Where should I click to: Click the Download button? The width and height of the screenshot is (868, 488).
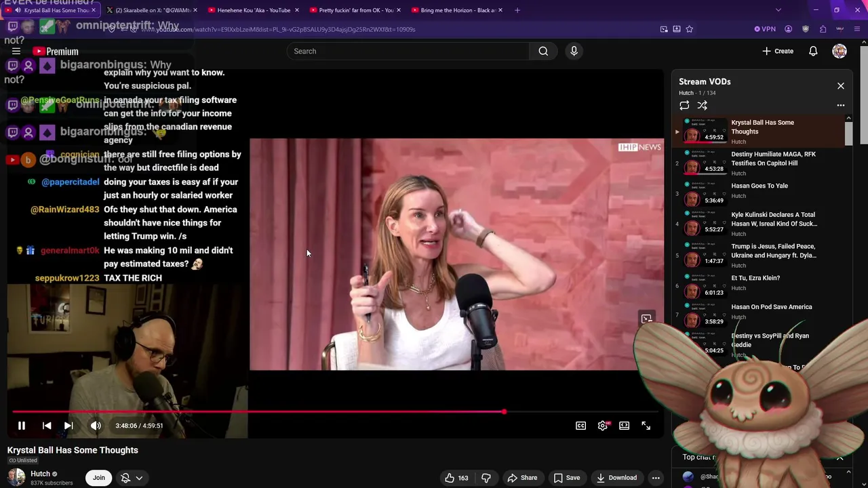[x=616, y=478]
